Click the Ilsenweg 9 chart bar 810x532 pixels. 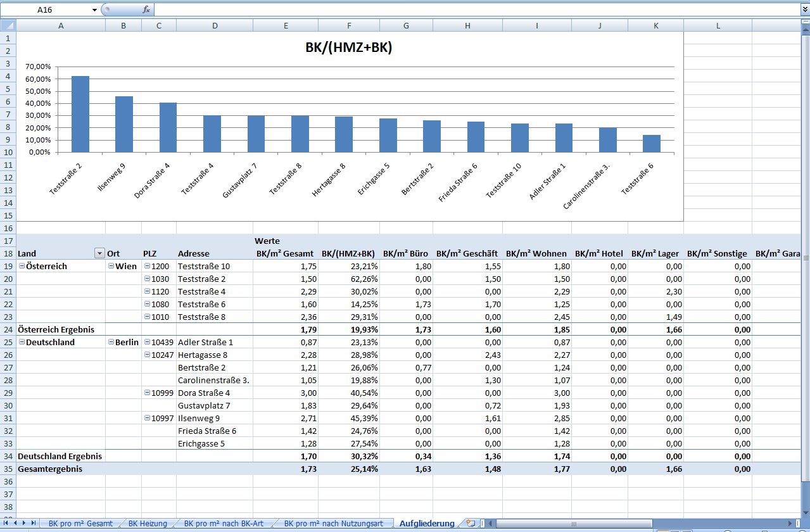coord(124,124)
